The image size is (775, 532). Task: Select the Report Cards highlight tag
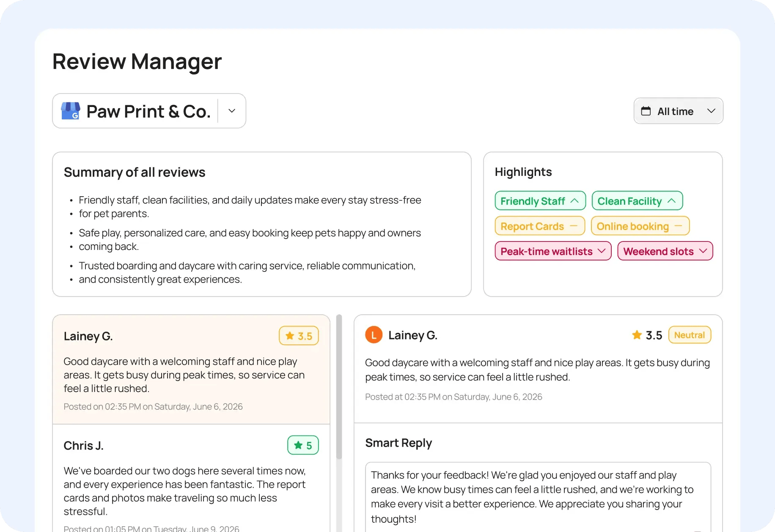pyautogui.click(x=540, y=226)
